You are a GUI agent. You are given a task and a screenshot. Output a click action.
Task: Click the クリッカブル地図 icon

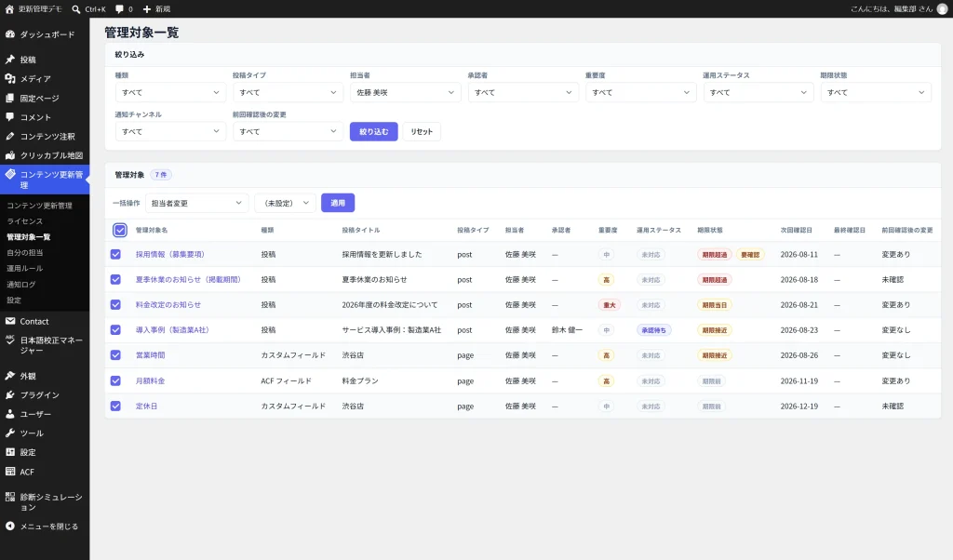10,155
